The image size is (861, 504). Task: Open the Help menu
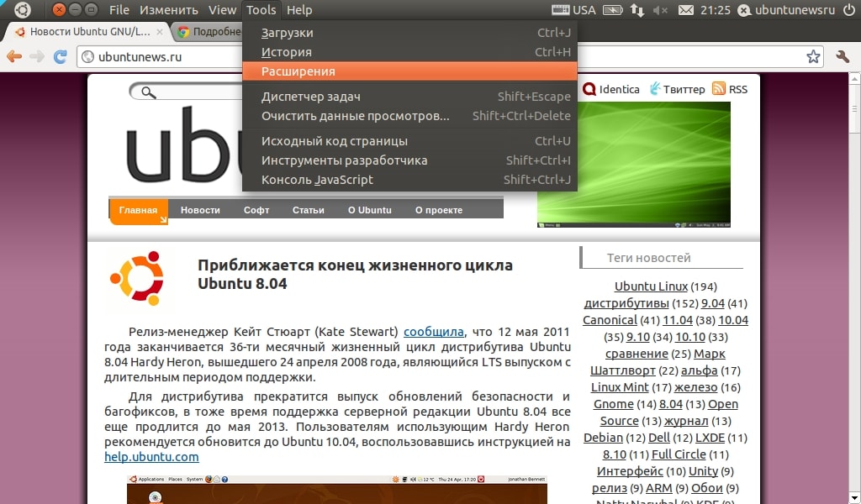click(299, 10)
